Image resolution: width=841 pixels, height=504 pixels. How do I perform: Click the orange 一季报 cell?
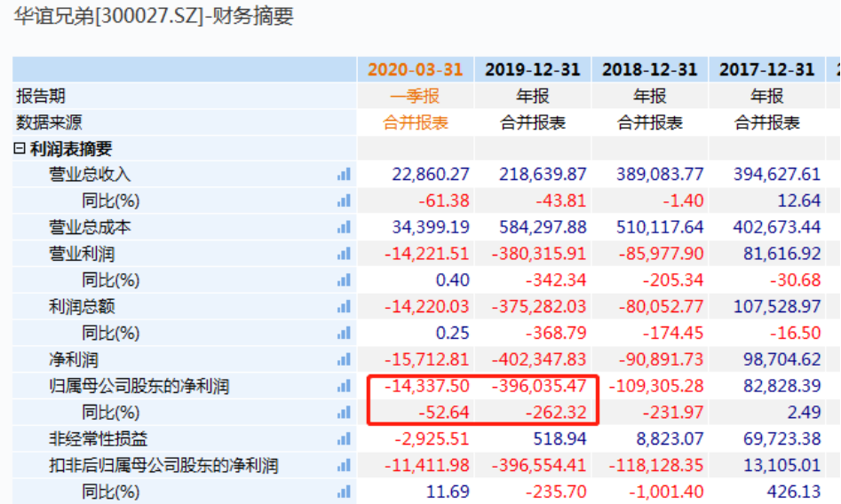click(x=415, y=96)
